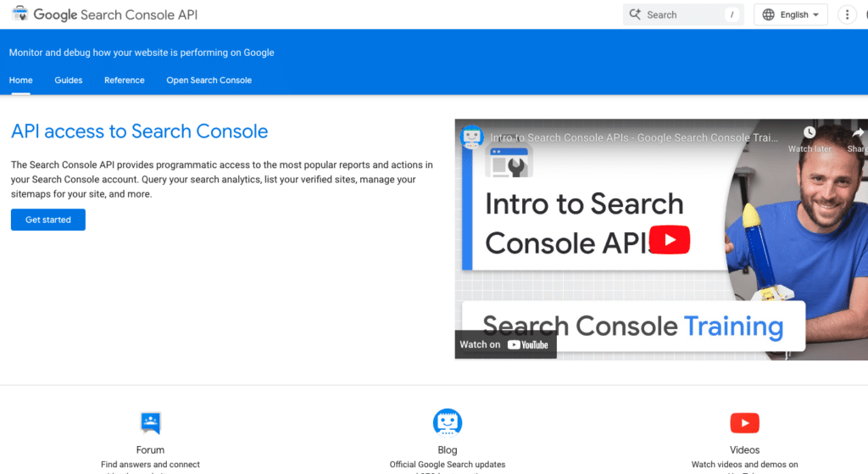Viewport: 868px width, 474px height.
Task: Click the Blog robot icon
Action: point(448,423)
